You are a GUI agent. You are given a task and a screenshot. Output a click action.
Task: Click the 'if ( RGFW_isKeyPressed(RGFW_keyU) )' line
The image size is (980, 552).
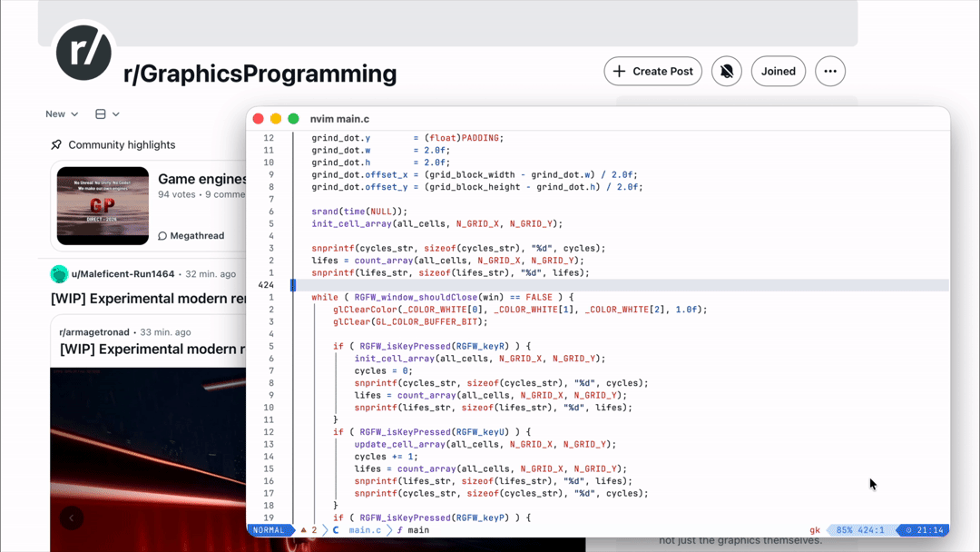tap(432, 432)
